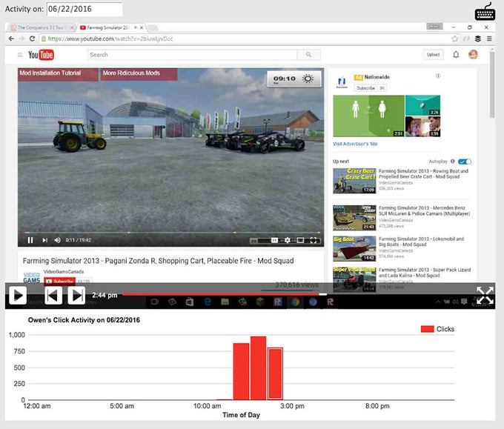Open the large green Nationwide ad thumbnail

coord(368,116)
